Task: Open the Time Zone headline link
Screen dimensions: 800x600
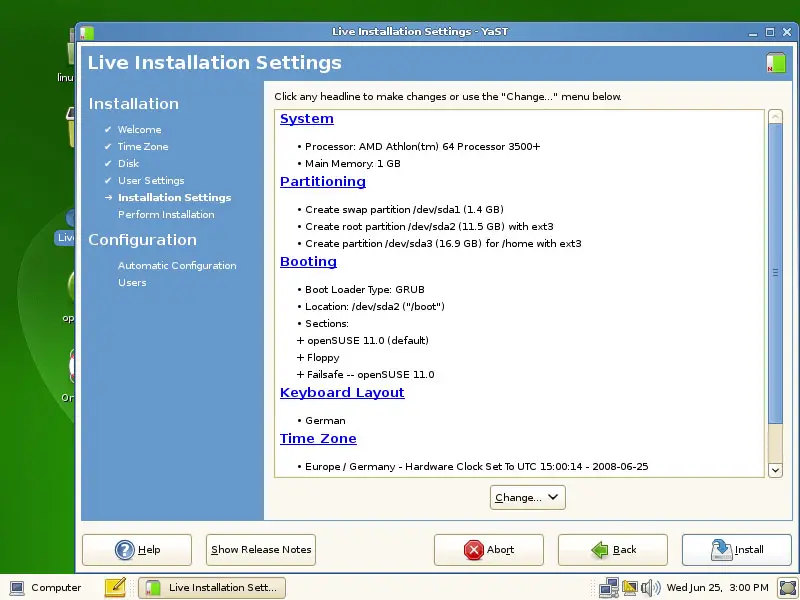Action: tap(318, 439)
